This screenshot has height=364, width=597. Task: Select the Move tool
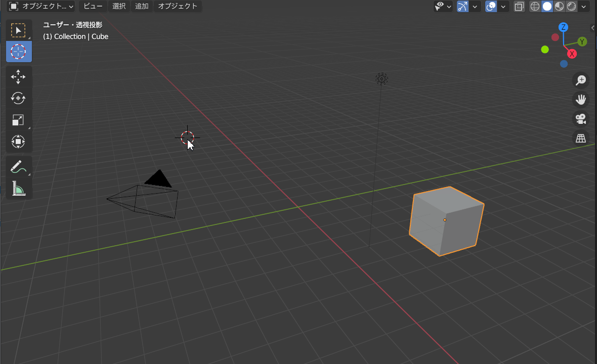pos(18,77)
